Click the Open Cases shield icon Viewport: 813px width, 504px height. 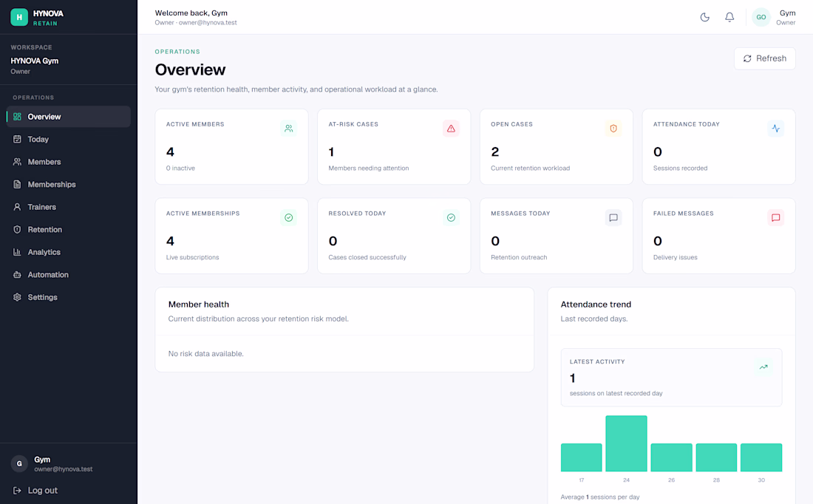coord(613,129)
